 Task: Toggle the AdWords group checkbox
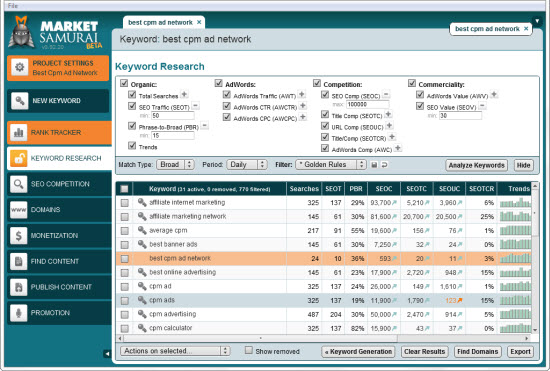[x=219, y=83]
